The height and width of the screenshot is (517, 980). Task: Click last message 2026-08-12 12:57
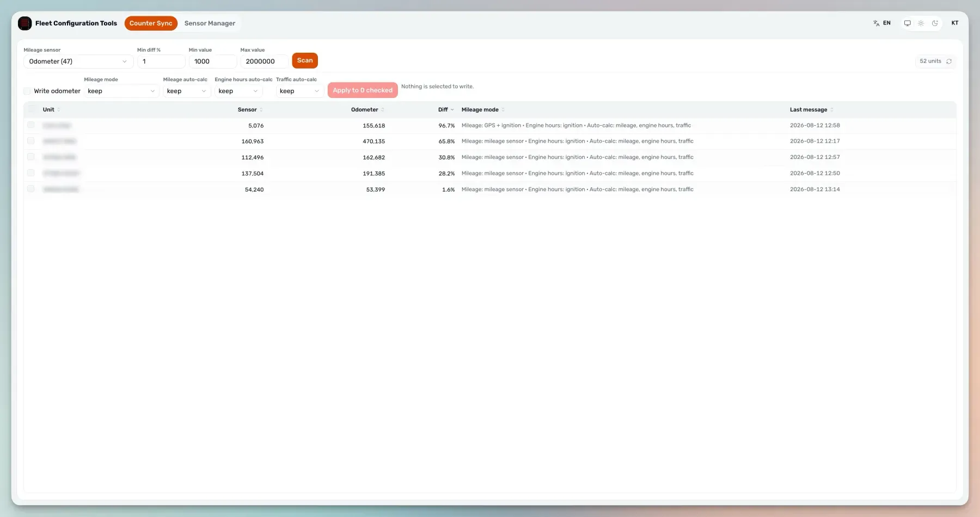point(814,157)
